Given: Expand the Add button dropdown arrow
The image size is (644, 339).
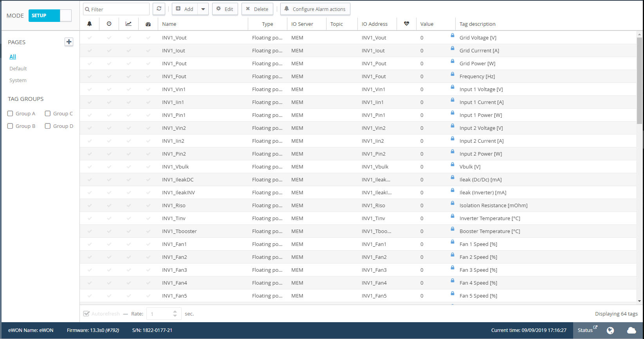Looking at the screenshot, I should point(203,9).
